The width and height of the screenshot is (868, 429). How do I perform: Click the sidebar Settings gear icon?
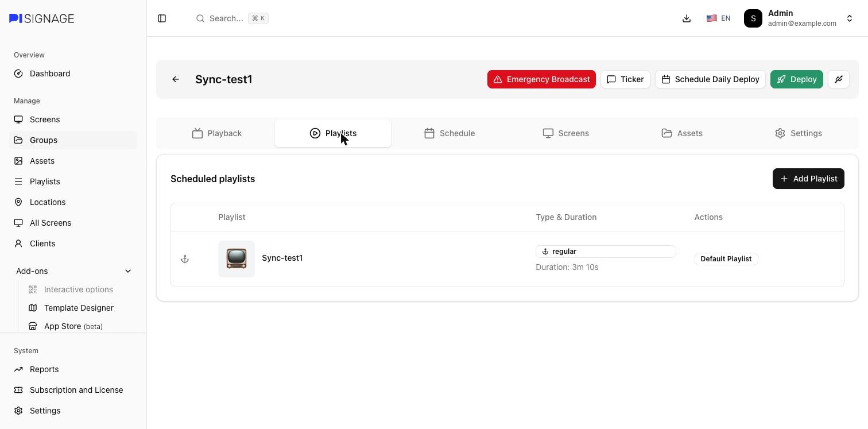[x=18, y=411]
